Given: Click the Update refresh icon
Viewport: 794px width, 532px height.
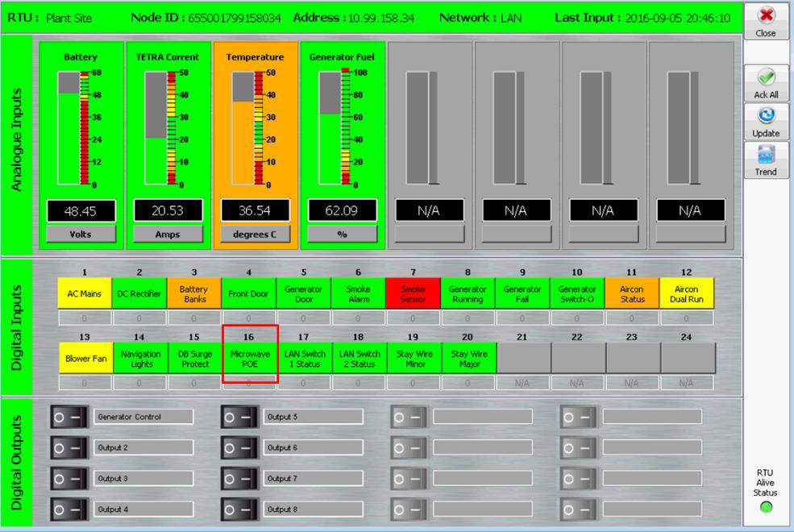Looking at the screenshot, I should click(766, 117).
